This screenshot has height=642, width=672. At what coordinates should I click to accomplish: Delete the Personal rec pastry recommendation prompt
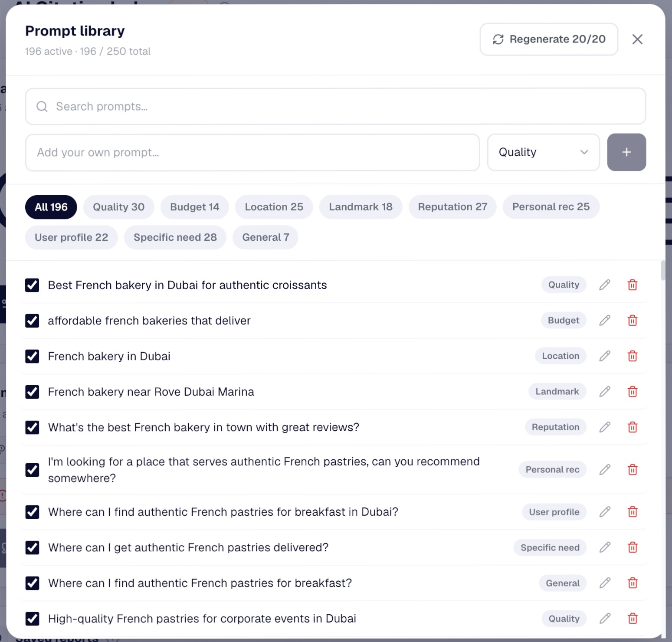(x=633, y=470)
